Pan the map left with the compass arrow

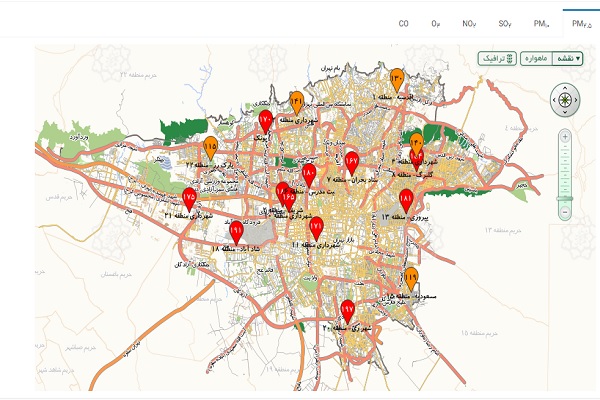click(x=554, y=100)
